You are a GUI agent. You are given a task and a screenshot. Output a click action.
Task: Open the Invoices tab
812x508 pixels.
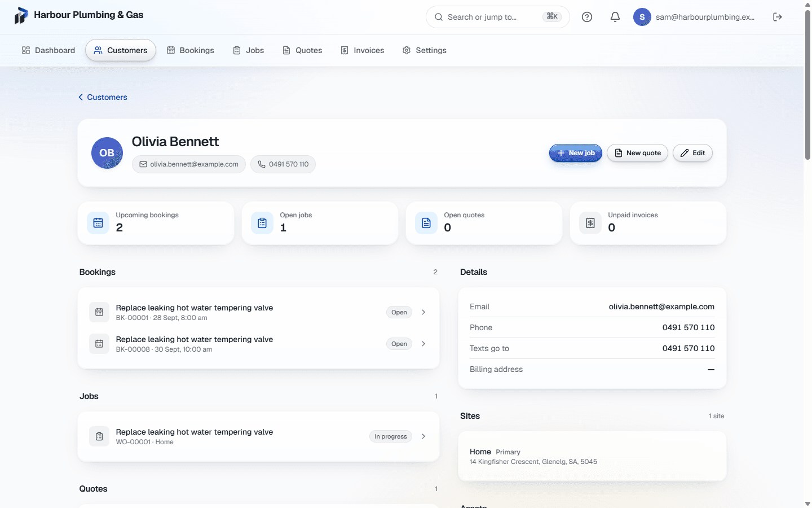(363, 50)
